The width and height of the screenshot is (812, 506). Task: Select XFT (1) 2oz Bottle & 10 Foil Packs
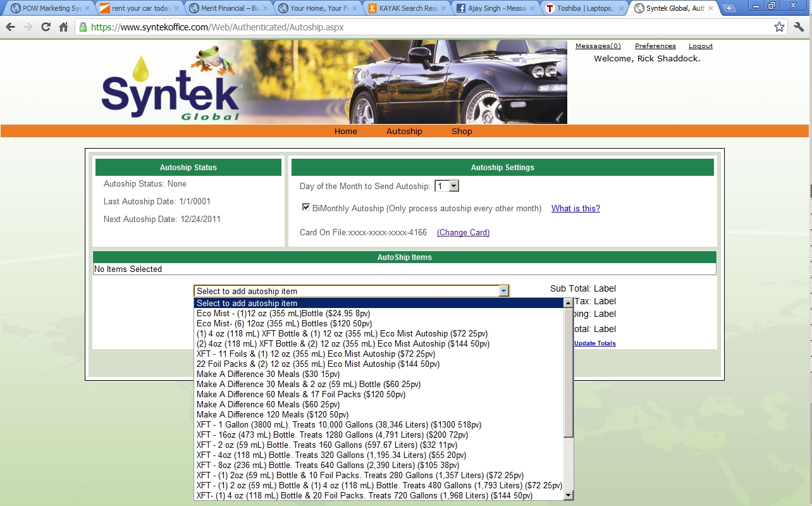point(378,475)
